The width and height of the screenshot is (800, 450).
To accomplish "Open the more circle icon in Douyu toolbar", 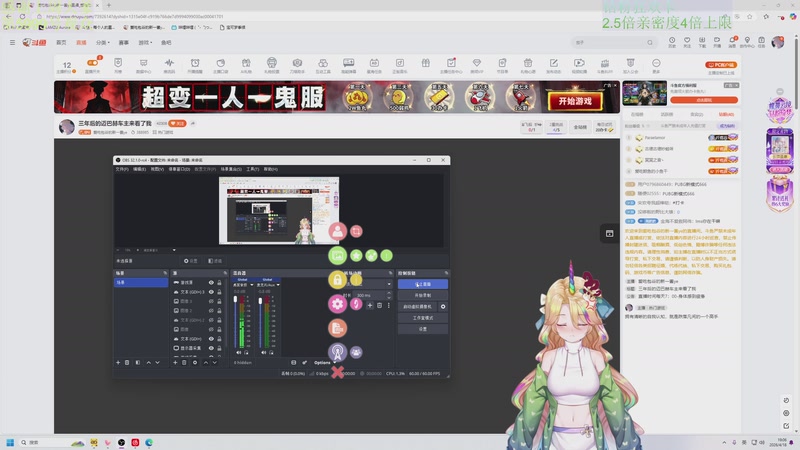I will 656,65.
